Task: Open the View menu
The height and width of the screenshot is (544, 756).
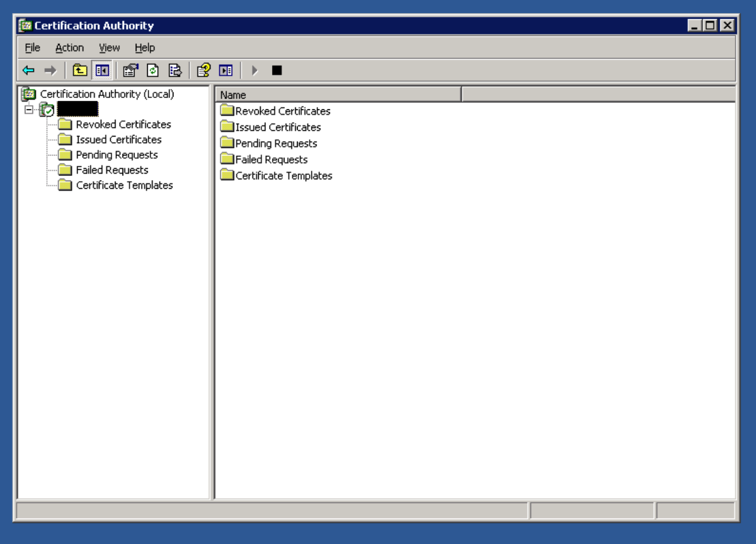Action: pos(109,48)
